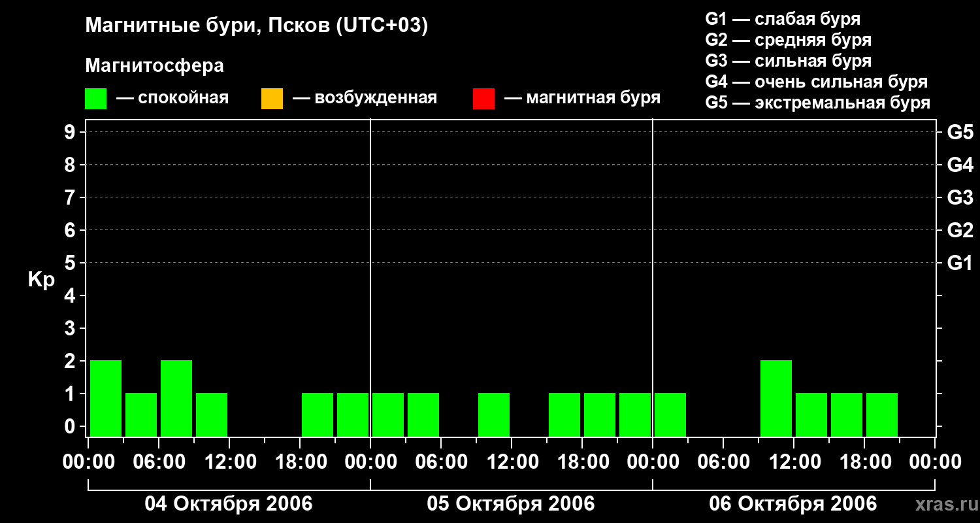Image resolution: width=980 pixels, height=523 pixels.
Task: Click the right-axis 'G4' scale label
Action: (960, 165)
